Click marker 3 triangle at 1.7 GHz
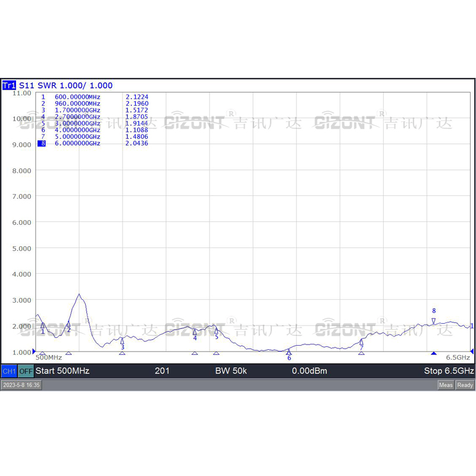Viewport: 476px width, 476px height. point(122,341)
